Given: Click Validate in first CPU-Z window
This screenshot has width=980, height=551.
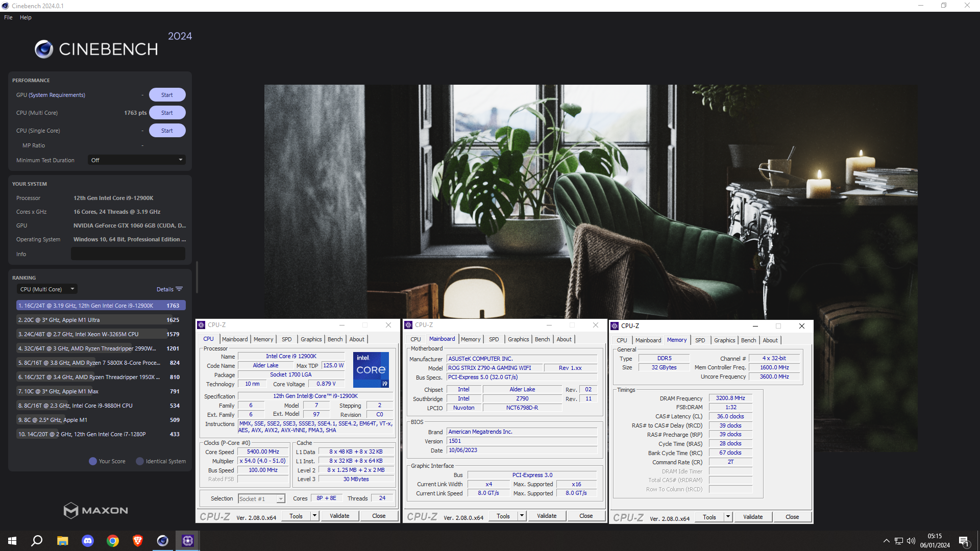Looking at the screenshot, I should 339,516.
